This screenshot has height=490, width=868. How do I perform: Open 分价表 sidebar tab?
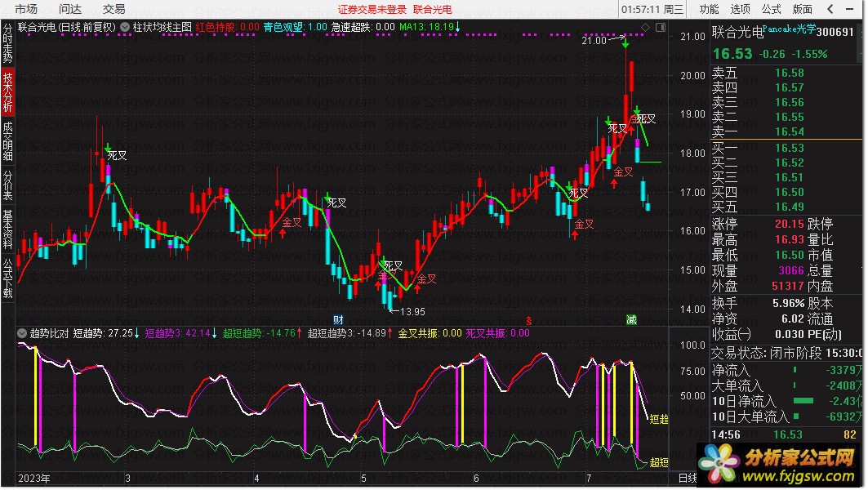[x=7, y=185]
